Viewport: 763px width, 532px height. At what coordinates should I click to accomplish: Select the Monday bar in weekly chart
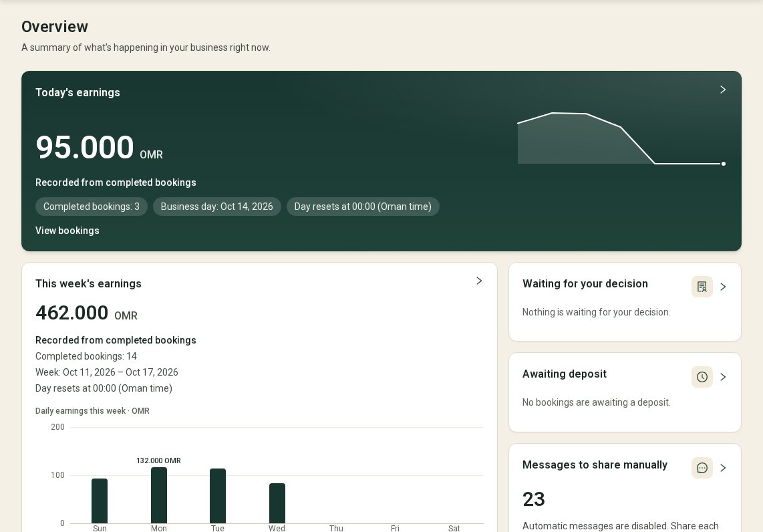point(158,495)
